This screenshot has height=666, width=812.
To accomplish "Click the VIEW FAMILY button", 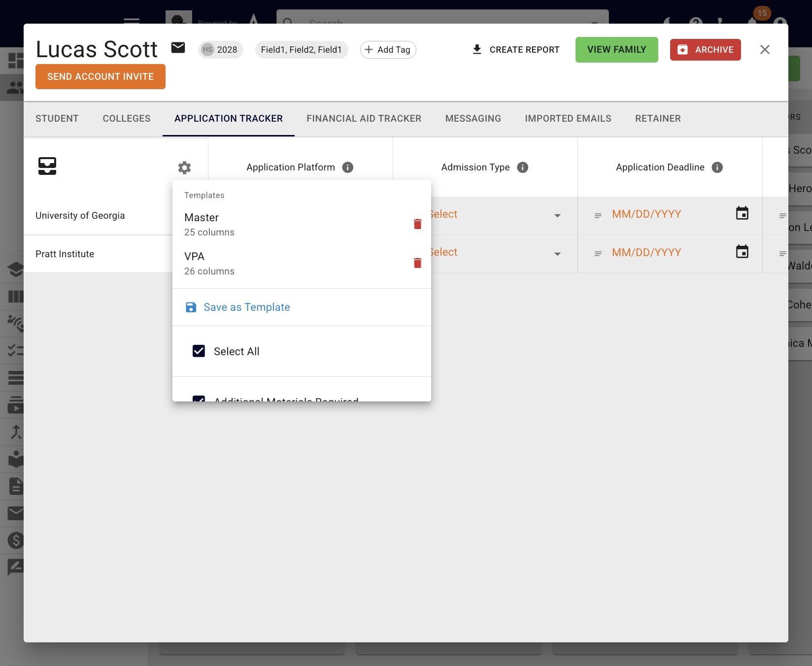I will point(617,50).
